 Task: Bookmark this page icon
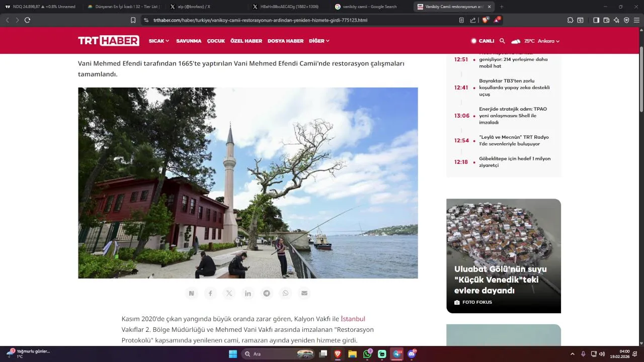click(133, 20)
